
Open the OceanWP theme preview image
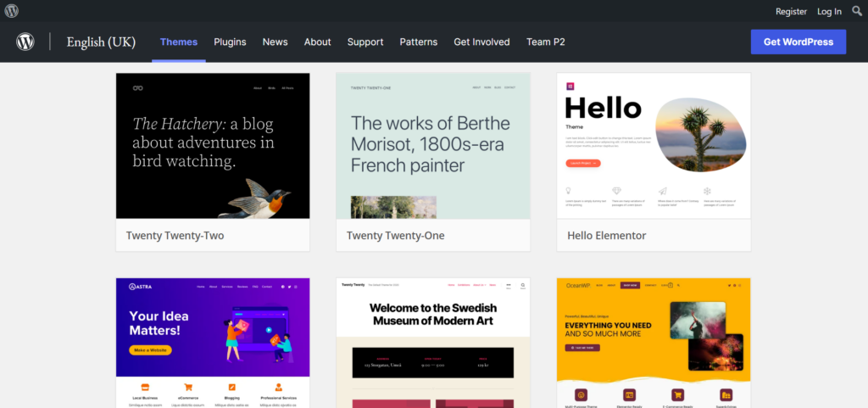coord(654,343)
